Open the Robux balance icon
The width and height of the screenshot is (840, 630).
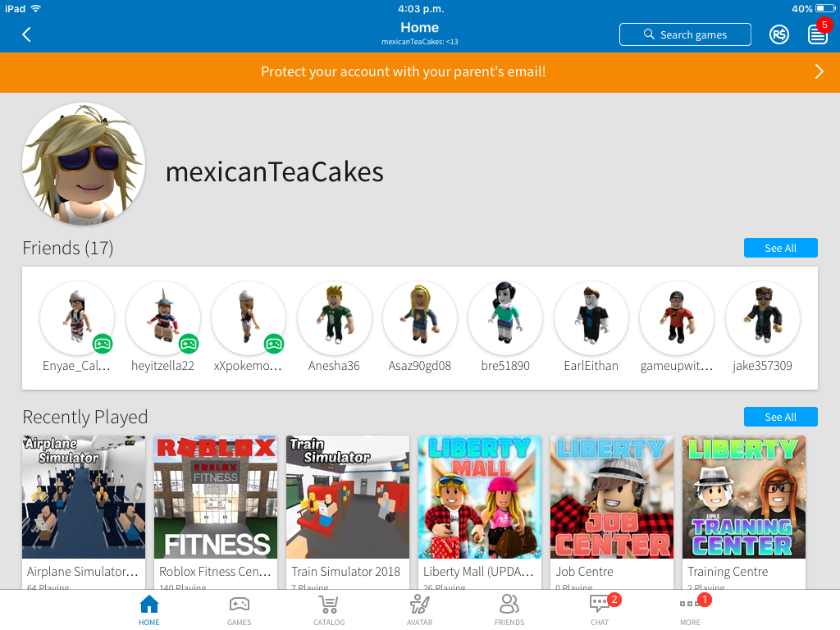click(x=779, y=34)
